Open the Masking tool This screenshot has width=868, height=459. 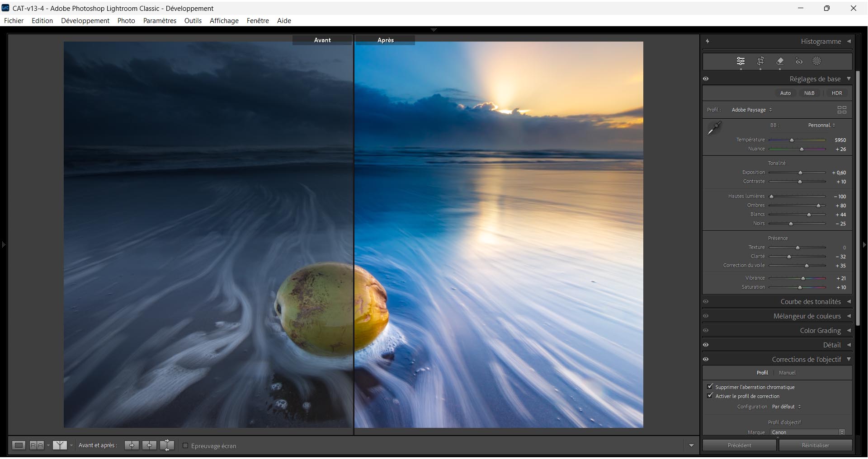click(816, 61)
